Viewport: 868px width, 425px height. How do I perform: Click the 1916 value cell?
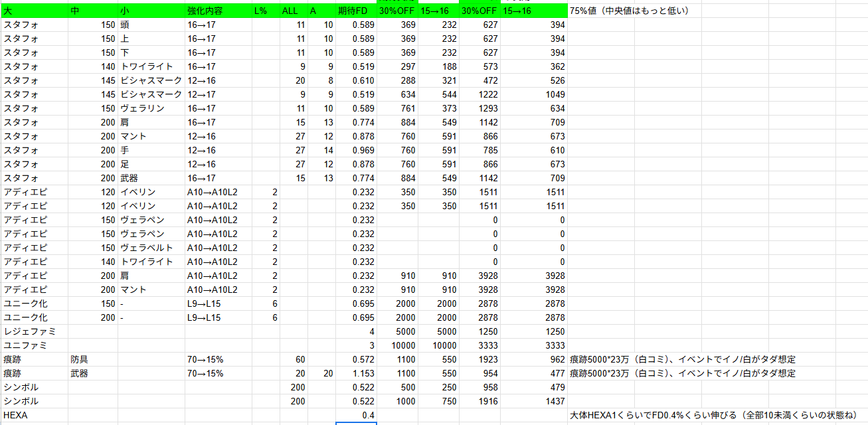pyautogui.click(x=480, y=401)
